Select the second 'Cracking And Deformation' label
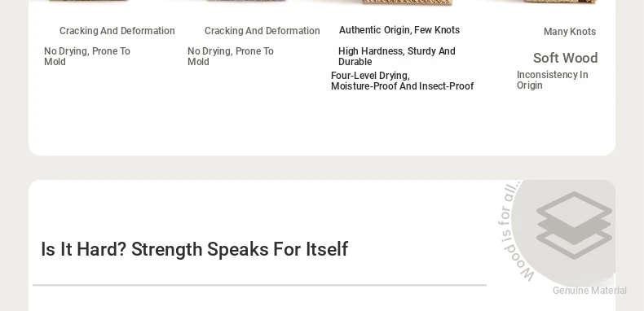644x311 pixels. coord(262,31)
